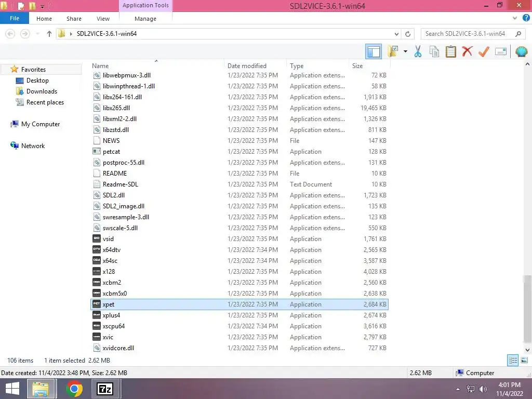532x399 pixels.
Task: Sort by the Date modified column header
Action: 247,66
